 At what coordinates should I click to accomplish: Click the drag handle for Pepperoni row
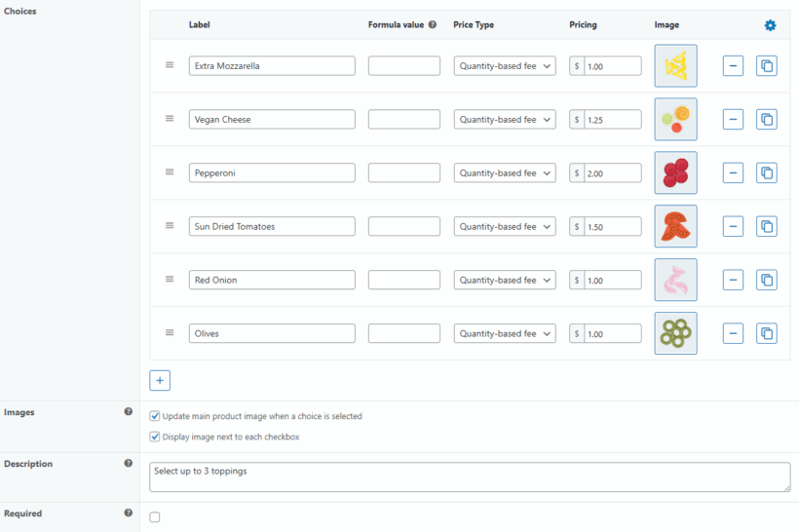[170, 172]
